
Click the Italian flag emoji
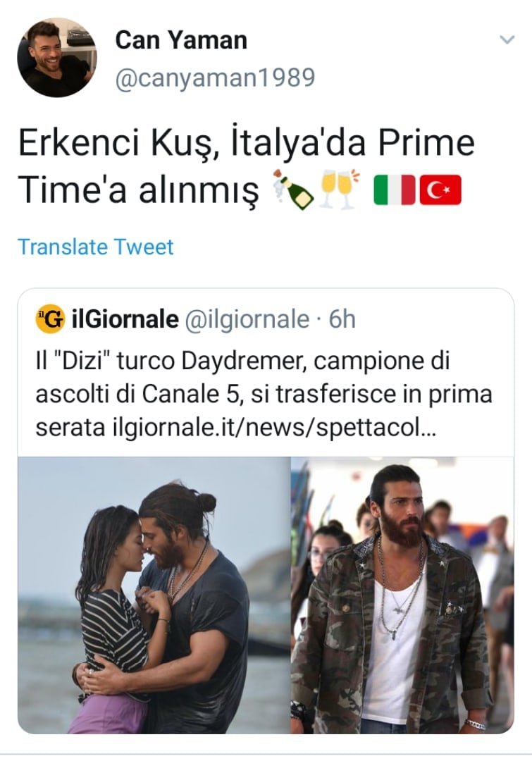pyautogui.click(x=393, y=190)
